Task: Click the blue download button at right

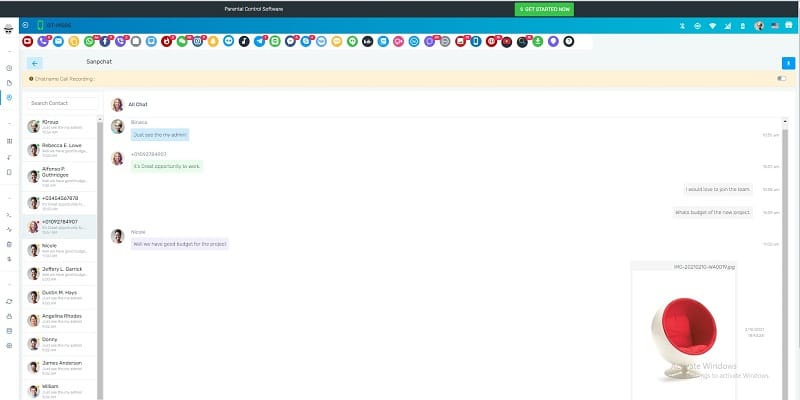Action: pos(788,63)
